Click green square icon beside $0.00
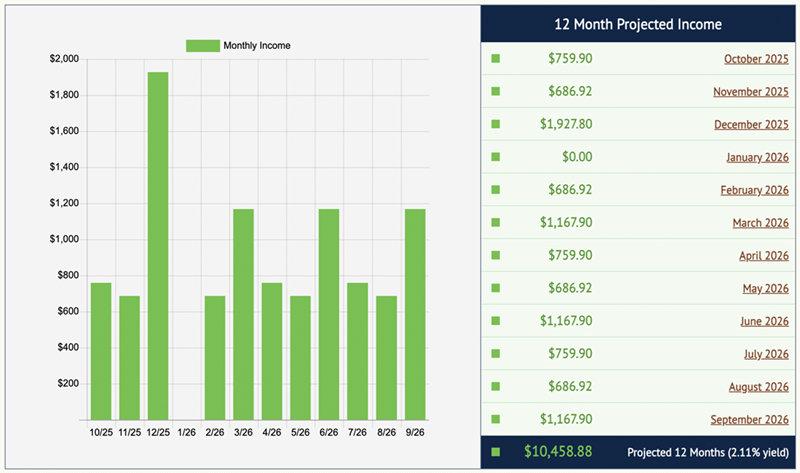 (x=495, y=158)
